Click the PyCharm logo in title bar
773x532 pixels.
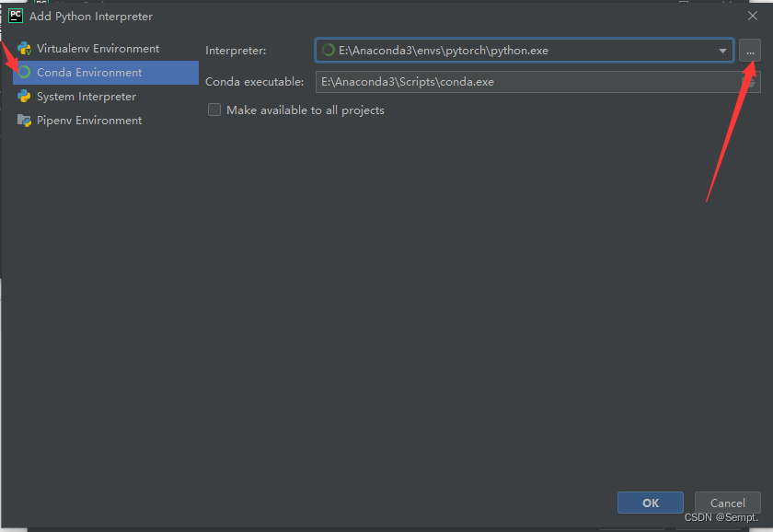click(16, 16)
